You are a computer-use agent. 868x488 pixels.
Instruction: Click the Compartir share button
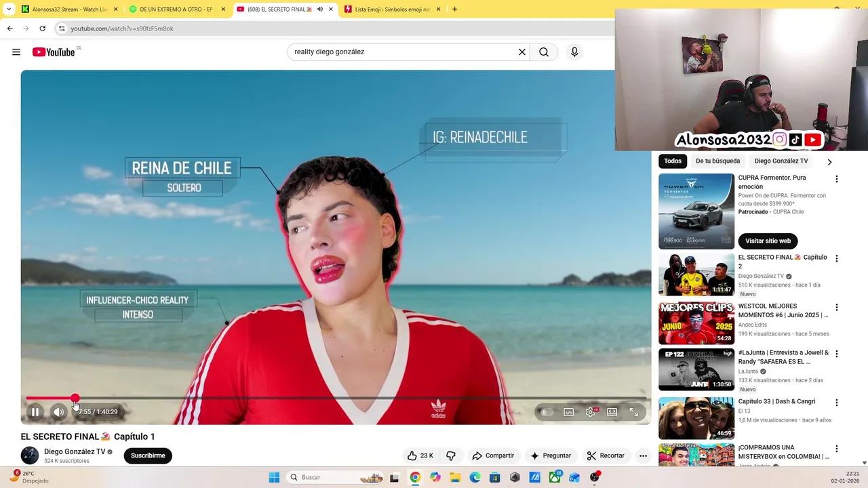[x=493, y=455]
